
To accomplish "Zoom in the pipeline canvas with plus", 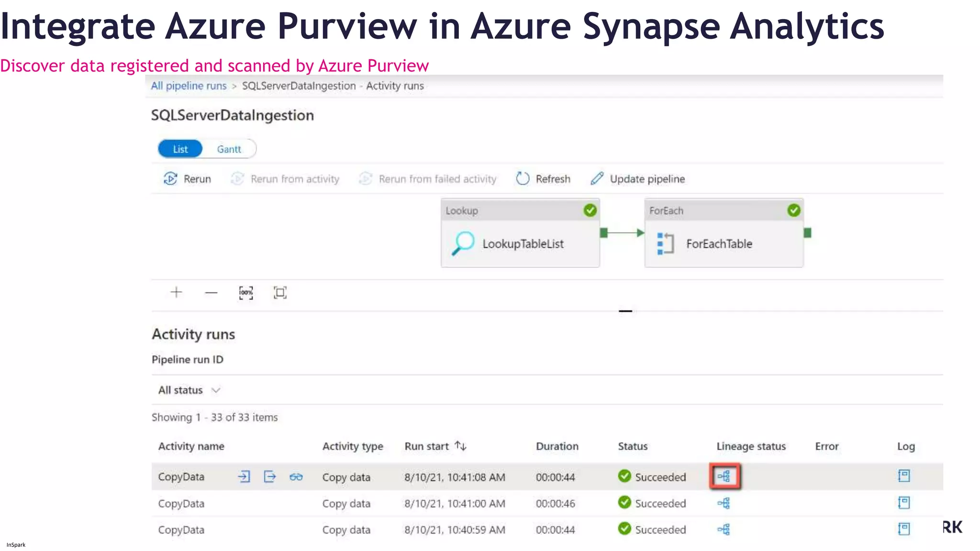I will coord(177,292).
